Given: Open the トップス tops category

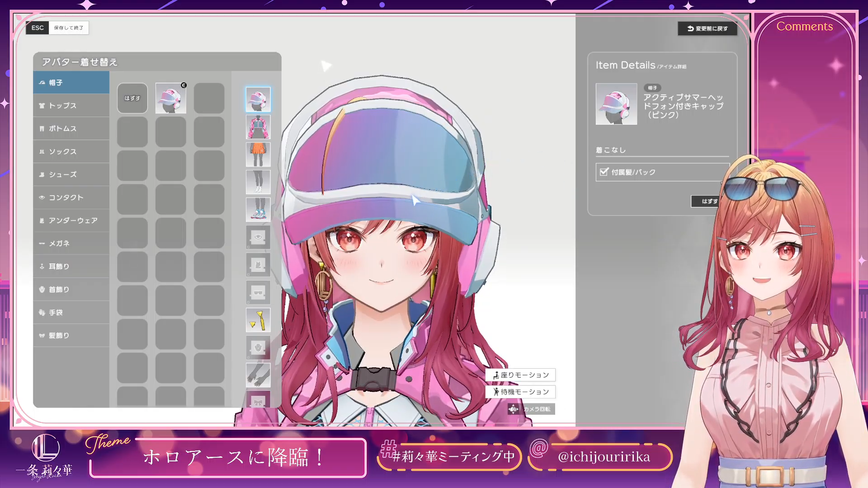Looking at the screenshot, I should (71, 106).
